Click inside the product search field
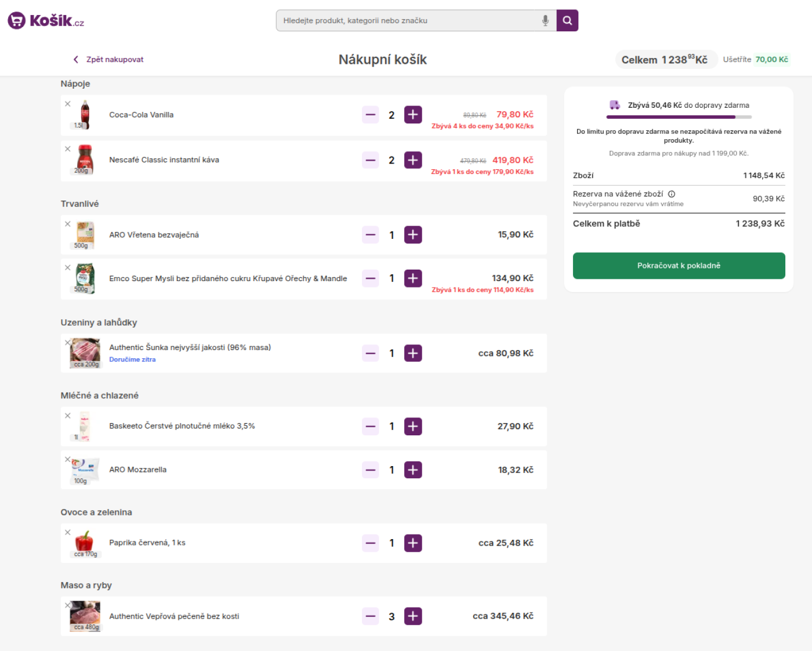Screen dimensions: 812x651 406,20
